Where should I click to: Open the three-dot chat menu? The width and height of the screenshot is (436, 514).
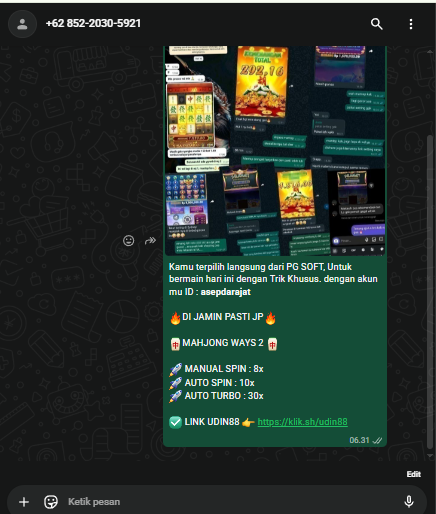[x=411, y=24]
